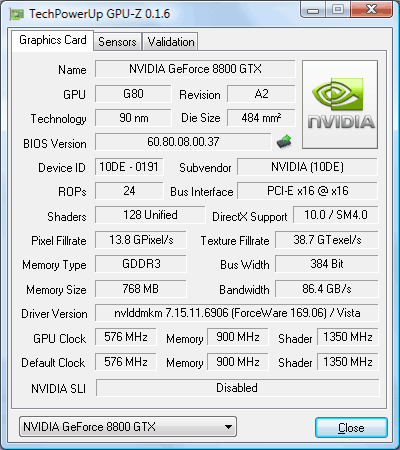Click the TechPowerUp GPU-Z 0.1.6 title text
Image resolution: width=400 pixels, height=450 pixels.
[99, 14]
